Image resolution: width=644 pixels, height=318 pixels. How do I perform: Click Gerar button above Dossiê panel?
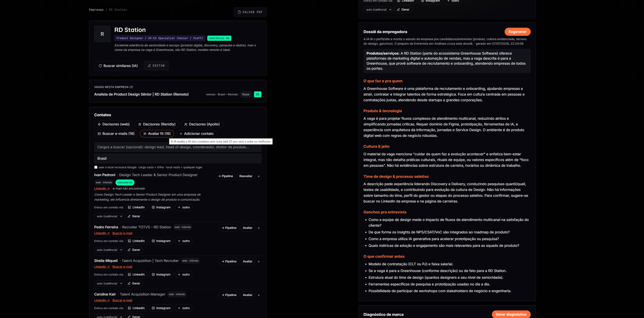[x=403, y=10]
